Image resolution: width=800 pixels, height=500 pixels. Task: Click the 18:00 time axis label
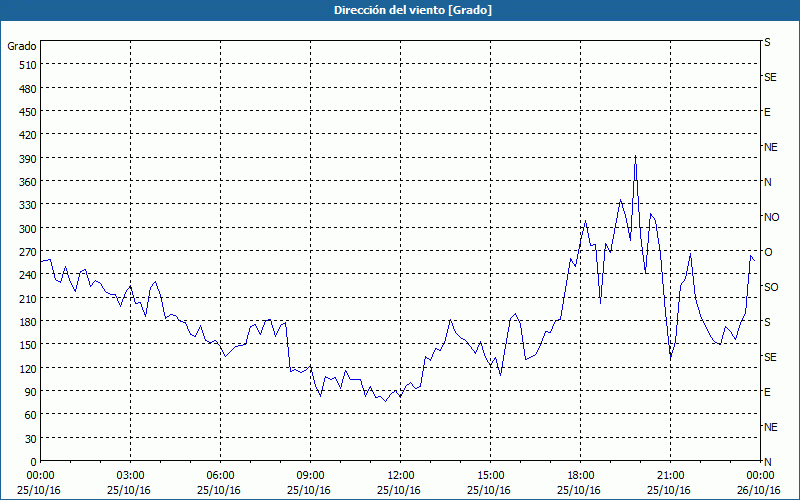pos(581,476)
